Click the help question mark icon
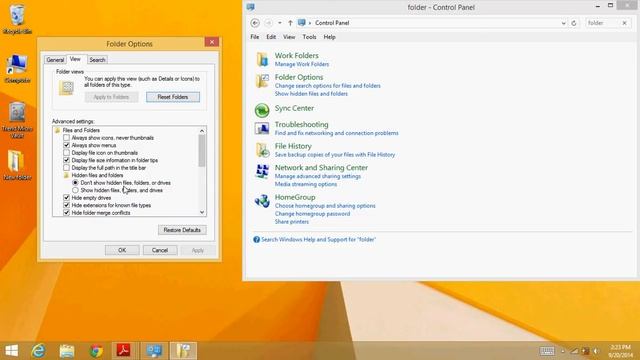 point(256,240)
